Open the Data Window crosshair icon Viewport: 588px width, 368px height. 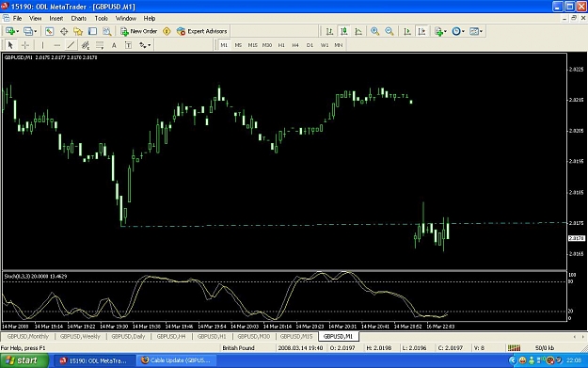64,31
